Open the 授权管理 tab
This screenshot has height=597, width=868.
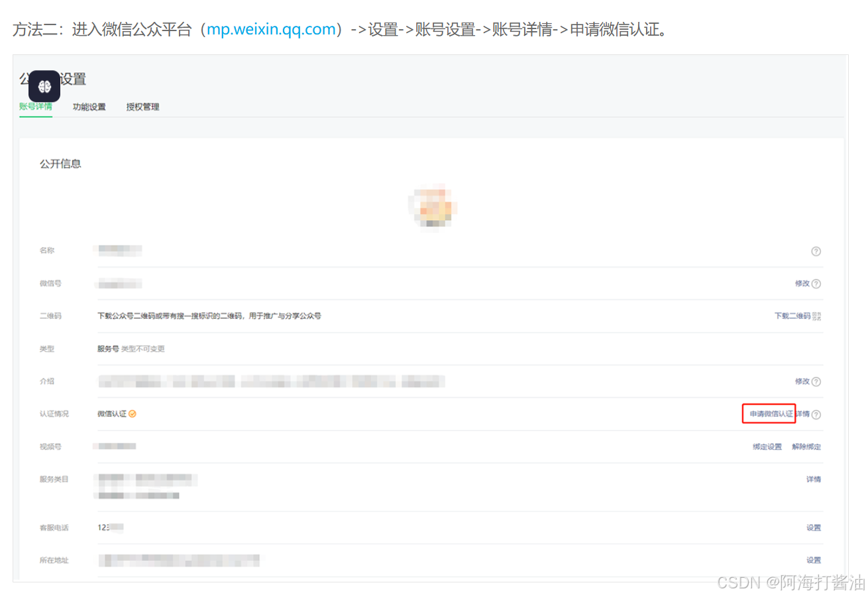(142, 107)
